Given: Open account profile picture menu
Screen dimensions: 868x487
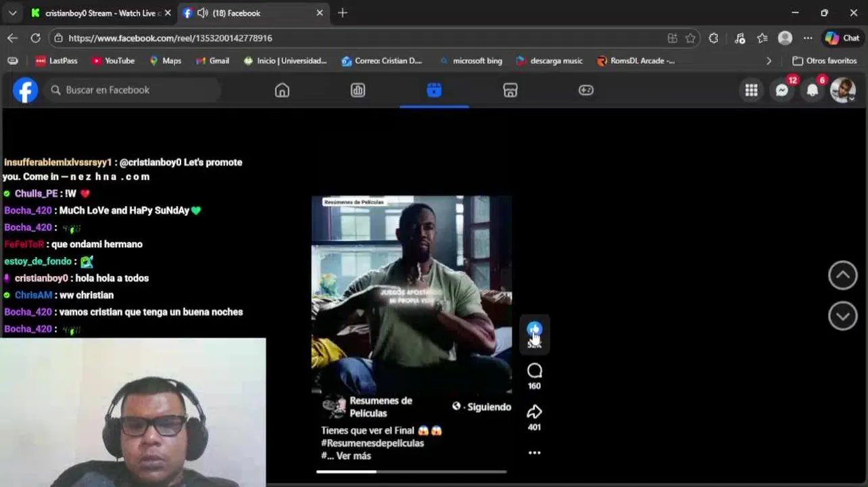Looking at the screenshot, I should (x=843, y=91).
